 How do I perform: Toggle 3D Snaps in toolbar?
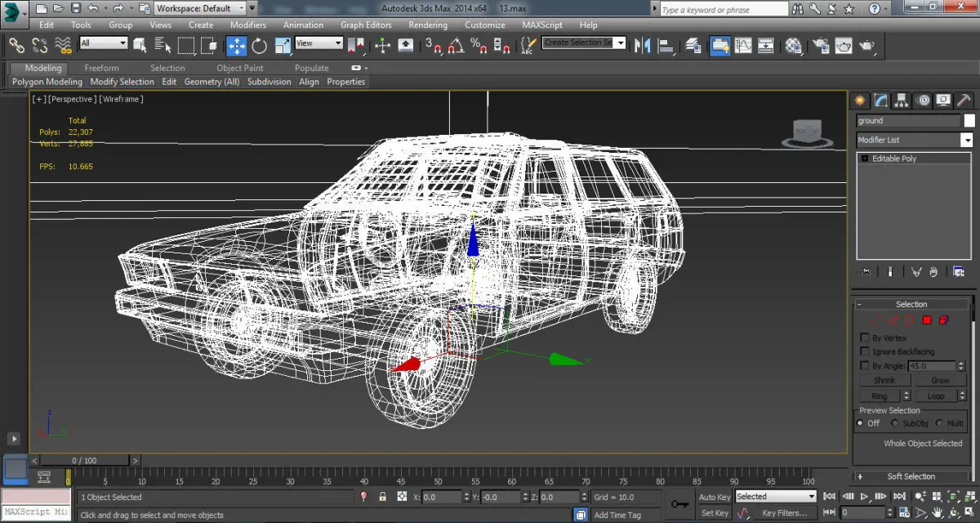pyautogui.click(x=434, y=45)
